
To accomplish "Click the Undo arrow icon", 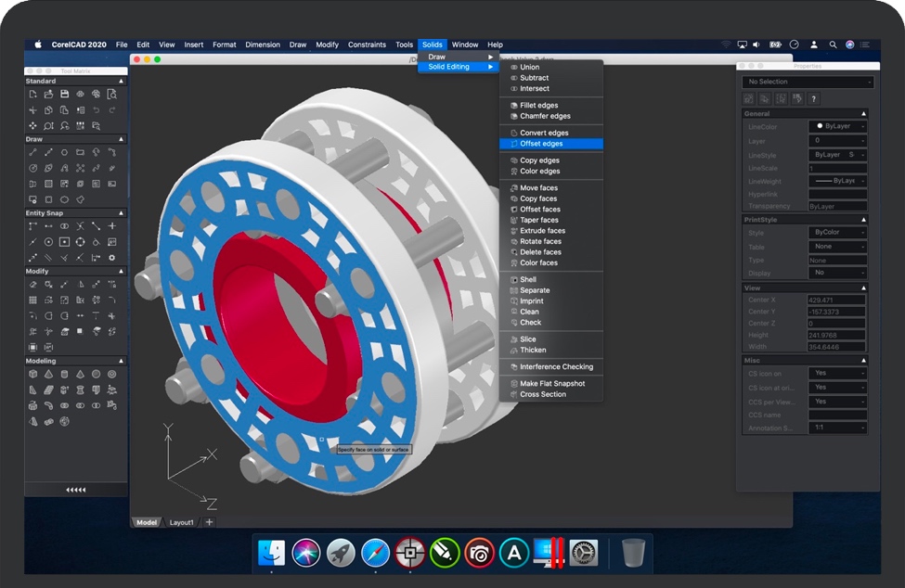I will pyautogui.click(x=96, y=109).
